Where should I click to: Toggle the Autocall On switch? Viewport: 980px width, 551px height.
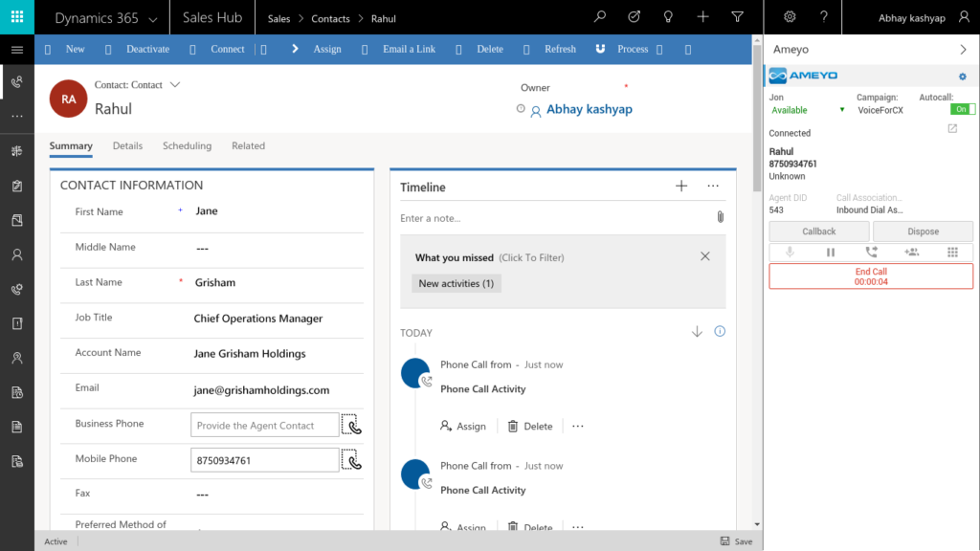pos(962,109)
